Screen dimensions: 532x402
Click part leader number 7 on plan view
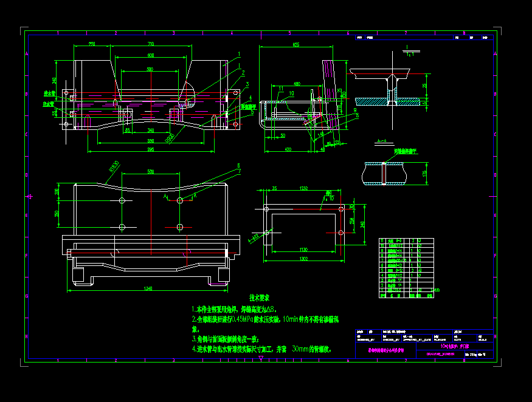click(x=240, y=172)
